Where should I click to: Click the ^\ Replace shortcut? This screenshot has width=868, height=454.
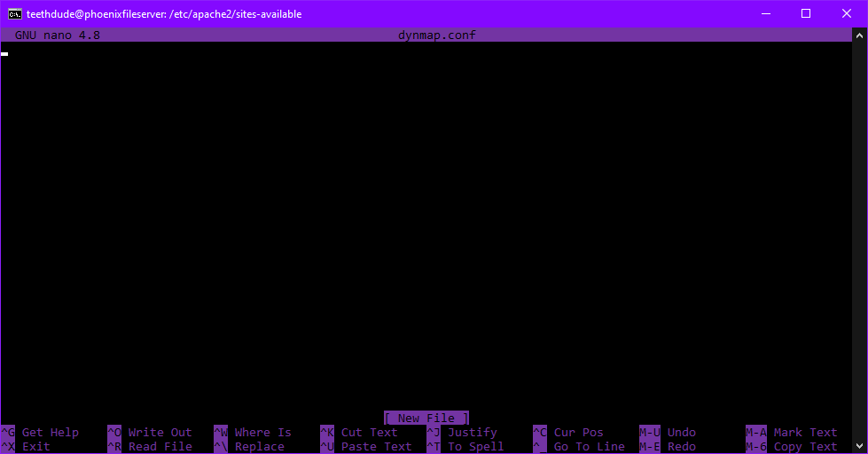coord(249,446)
